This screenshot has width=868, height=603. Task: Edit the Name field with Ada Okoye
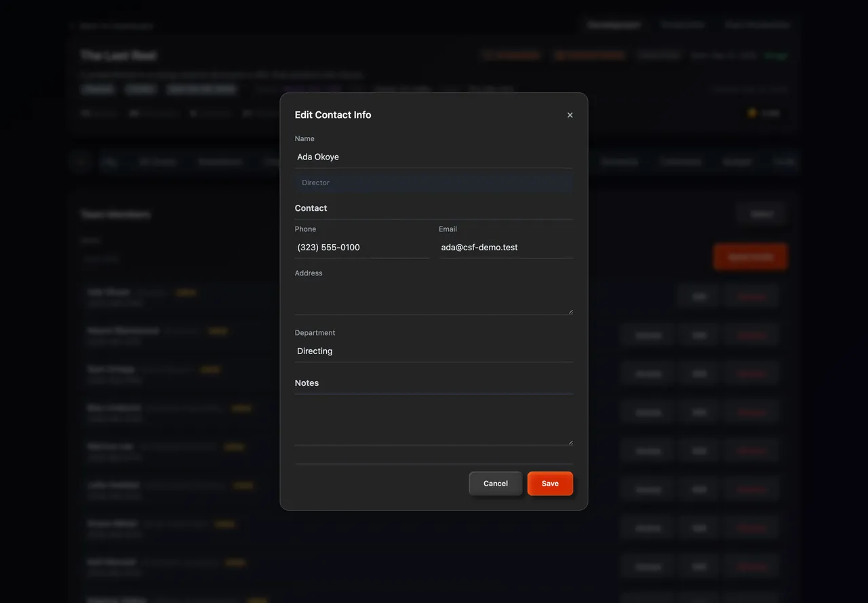click(433, 157)
